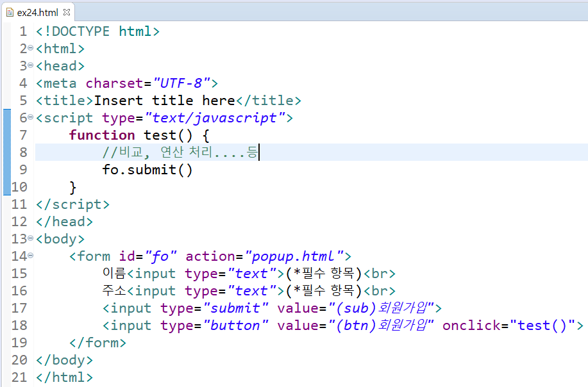Click the closing </body> tag
The height and width of the screenshot is (387, 588).
coord(64,360)
